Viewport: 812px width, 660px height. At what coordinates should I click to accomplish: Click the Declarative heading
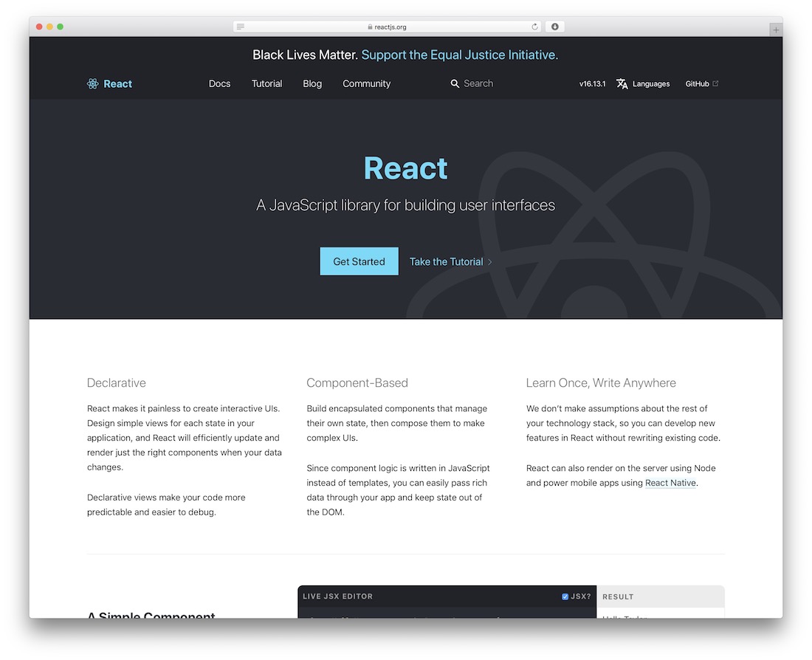pos(117,383)
